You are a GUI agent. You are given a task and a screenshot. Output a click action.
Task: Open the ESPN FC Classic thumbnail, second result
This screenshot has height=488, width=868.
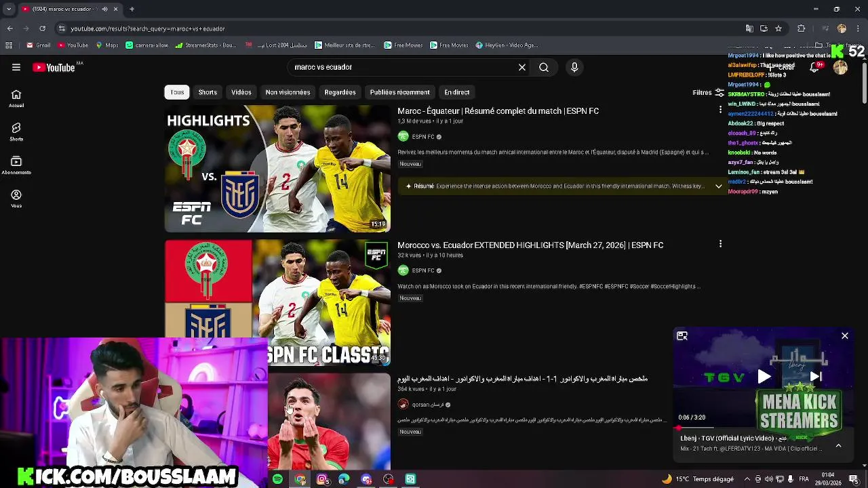(x=277, y=303)
